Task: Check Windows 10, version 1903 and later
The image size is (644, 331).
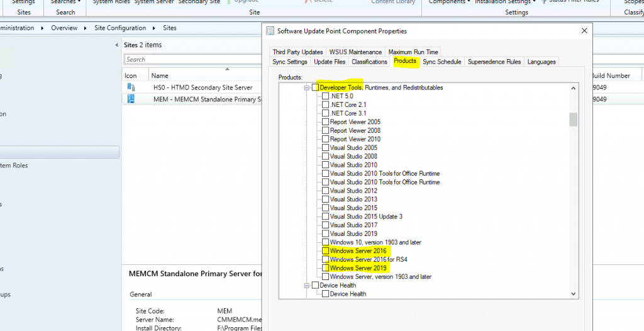Action: click(x=325, y=243)
